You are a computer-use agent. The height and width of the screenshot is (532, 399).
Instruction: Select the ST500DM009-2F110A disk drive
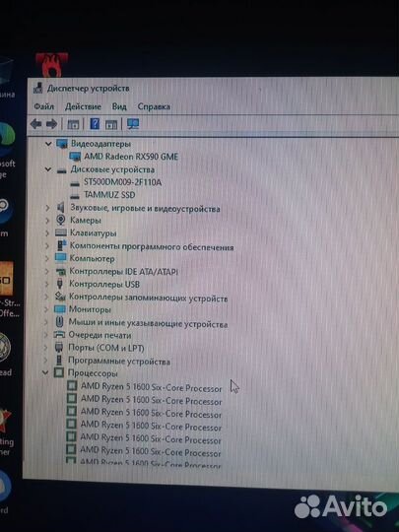coord(122,182)
